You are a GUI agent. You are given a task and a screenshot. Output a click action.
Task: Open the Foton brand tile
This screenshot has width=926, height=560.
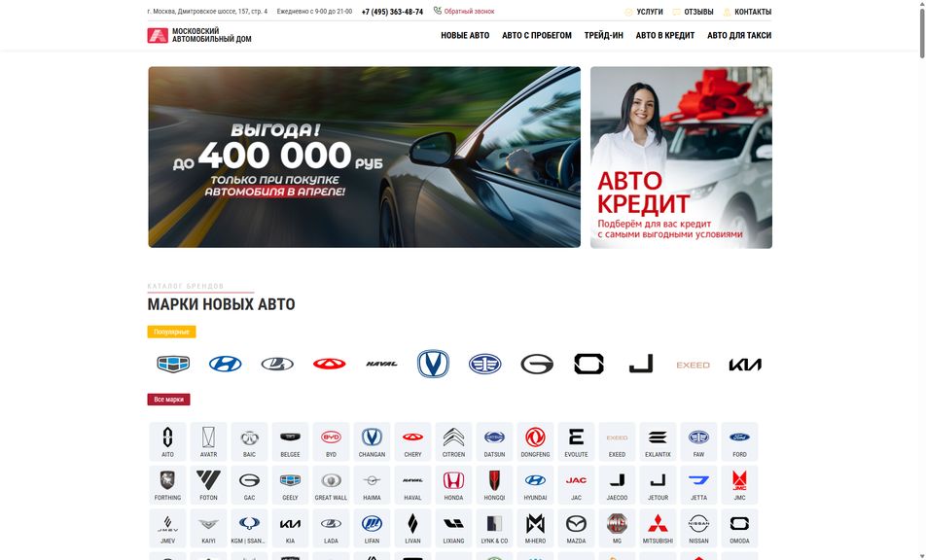click(x=208, y=484)
